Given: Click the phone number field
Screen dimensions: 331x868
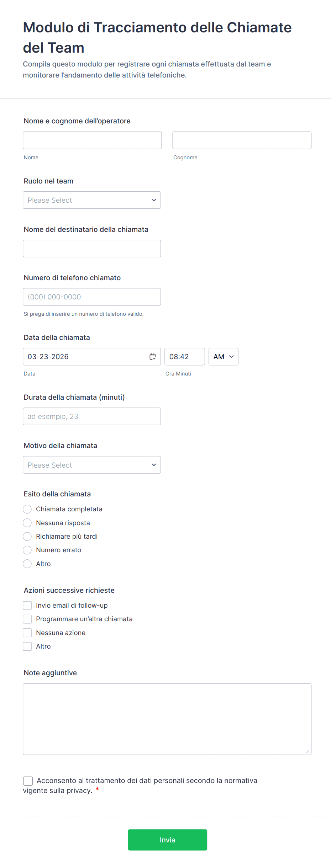Looking at the screenshot, I should pos(92,297).
